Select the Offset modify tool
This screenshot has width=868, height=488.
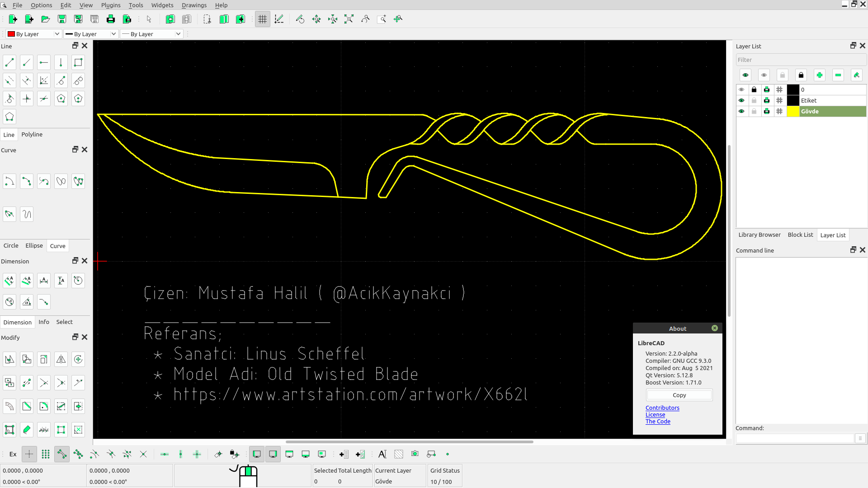9,406
